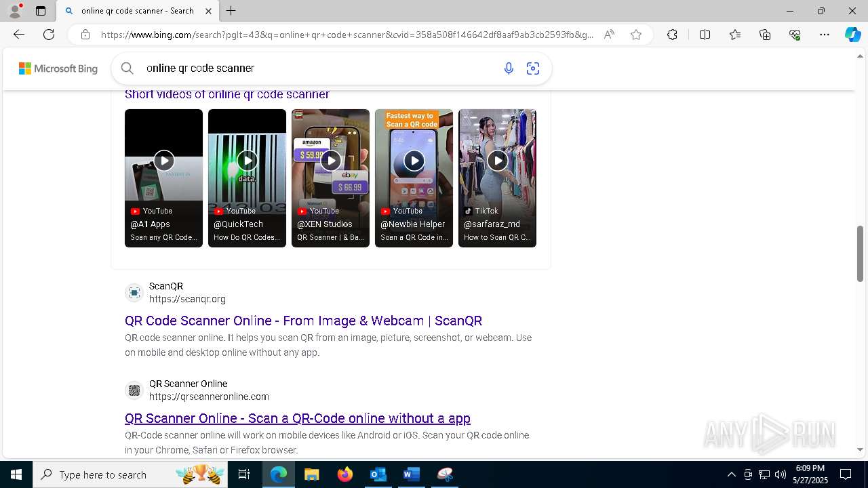Click the browser Back arrow button
The image size is (868, 488).
pos(19,35)
